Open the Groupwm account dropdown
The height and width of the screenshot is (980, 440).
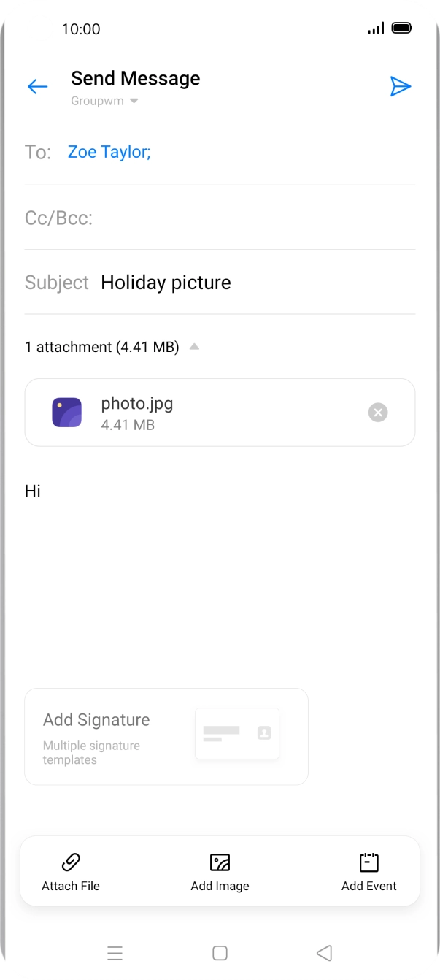click(104, 101)
